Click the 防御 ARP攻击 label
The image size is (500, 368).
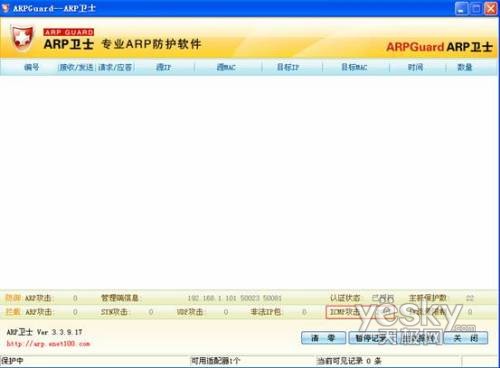click(29, 298)
